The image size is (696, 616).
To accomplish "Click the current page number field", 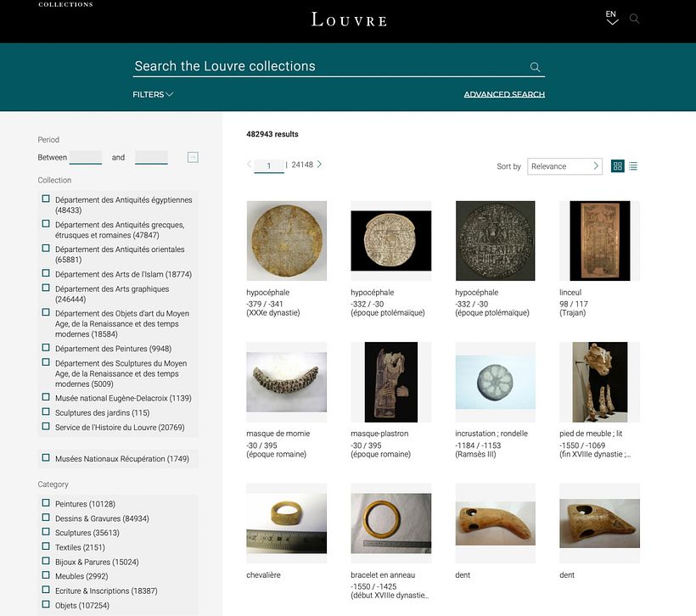I will click(269, 165).
